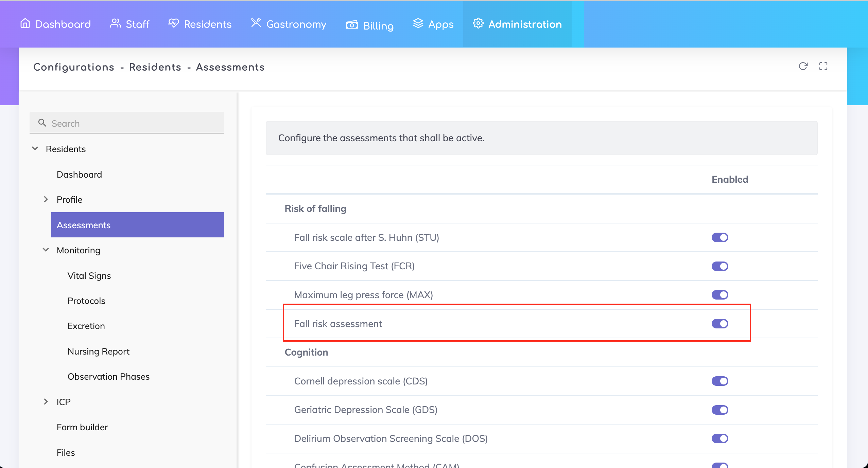Click the Billing money icon
868x468 pixels.
(352, 25)
